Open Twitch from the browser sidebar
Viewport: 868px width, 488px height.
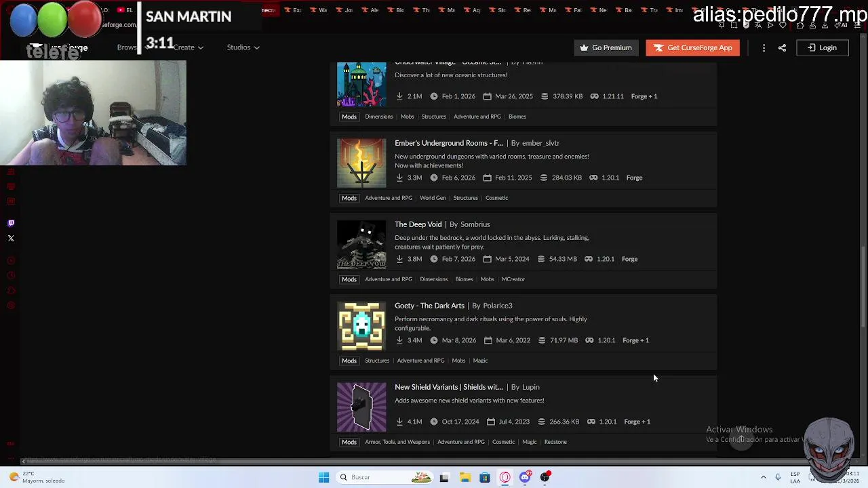(x=11, y=223)
